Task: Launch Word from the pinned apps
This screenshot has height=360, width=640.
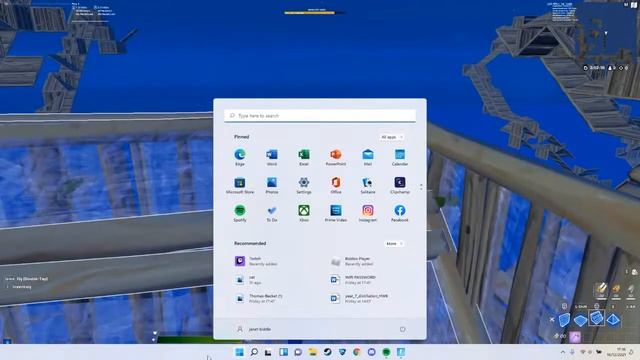Action: click(272, 157)
